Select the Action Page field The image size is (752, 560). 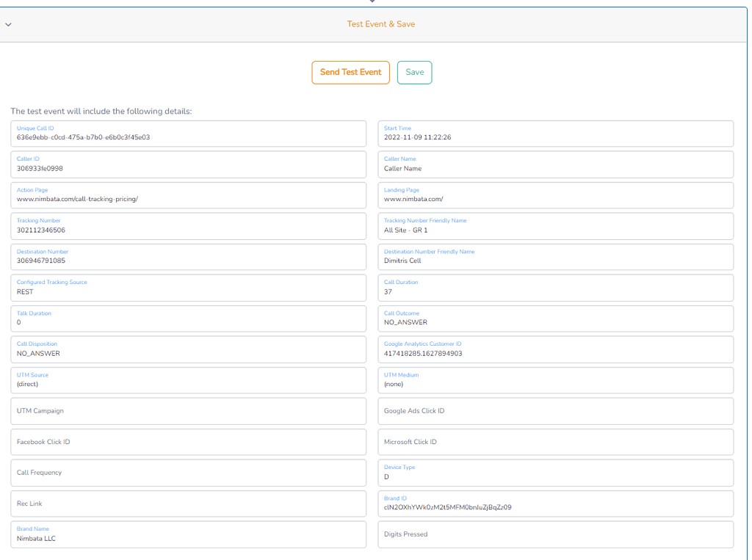[187, 195]
